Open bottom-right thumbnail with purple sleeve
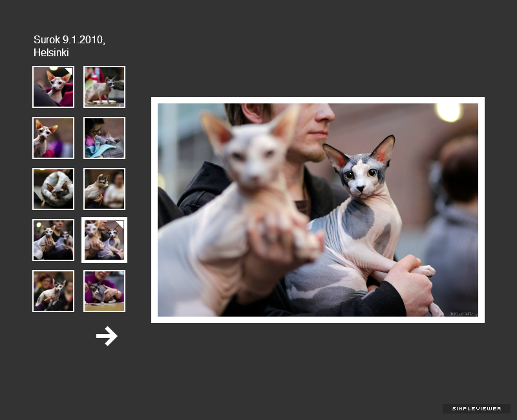517x420 pixels. 104,291
